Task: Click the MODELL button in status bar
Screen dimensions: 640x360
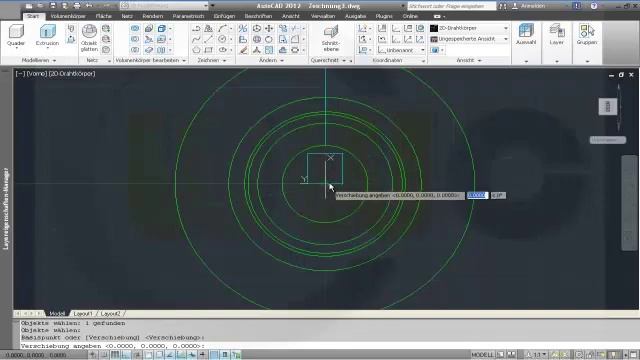Action: click(482, 355)
